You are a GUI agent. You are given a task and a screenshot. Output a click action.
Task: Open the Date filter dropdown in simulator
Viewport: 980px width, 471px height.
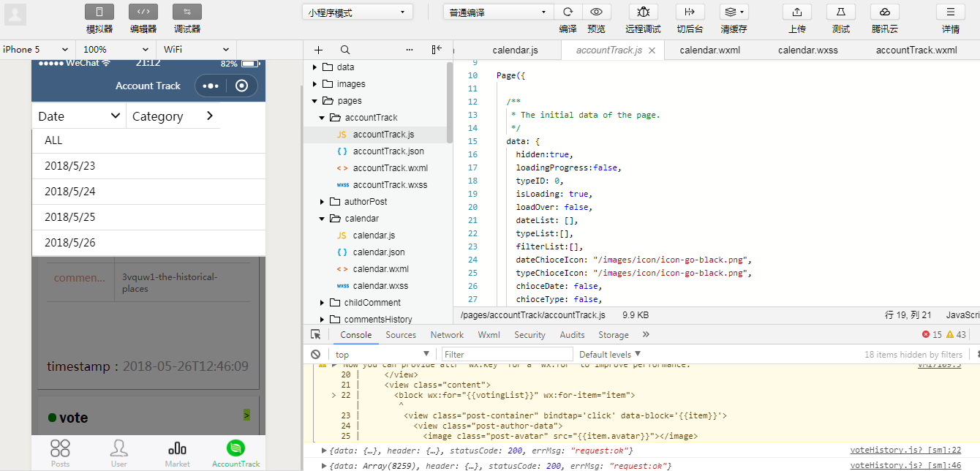[79, 116]
